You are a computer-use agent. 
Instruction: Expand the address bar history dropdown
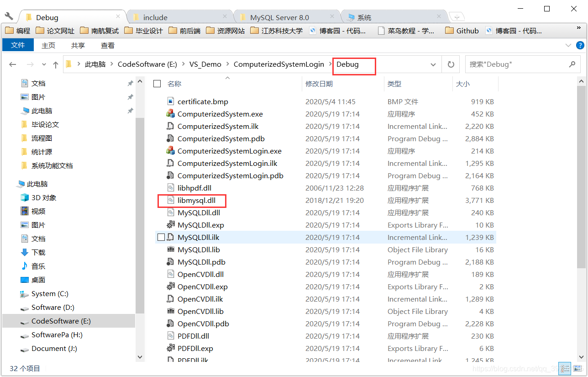coord(433,64)
